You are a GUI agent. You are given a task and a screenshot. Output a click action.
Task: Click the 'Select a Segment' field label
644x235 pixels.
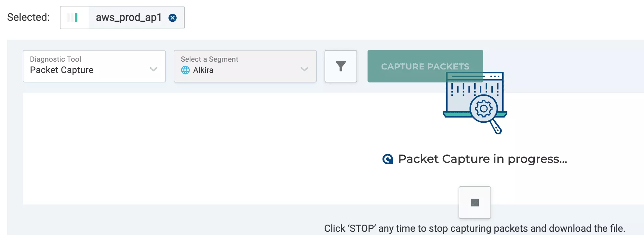click(209, 59)
